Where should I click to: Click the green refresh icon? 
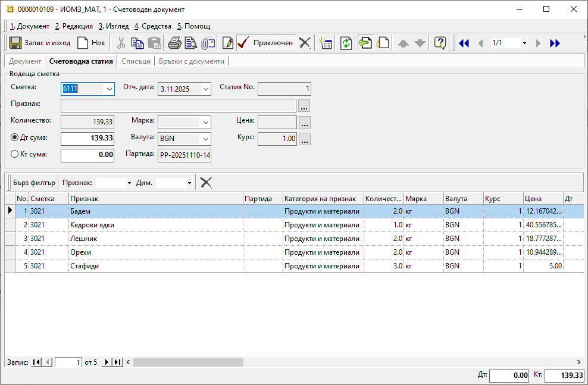[x=346, y=43]
